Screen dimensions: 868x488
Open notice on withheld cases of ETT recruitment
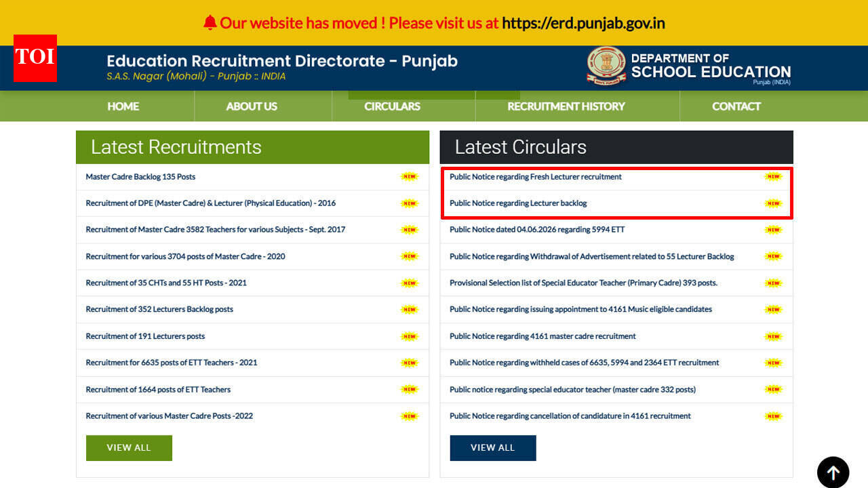coord(585,363)
